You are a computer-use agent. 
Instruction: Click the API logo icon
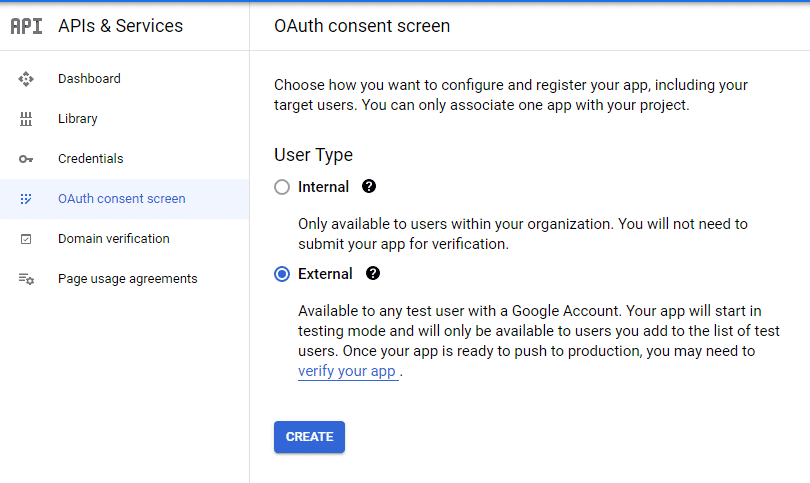click(26, 26)
